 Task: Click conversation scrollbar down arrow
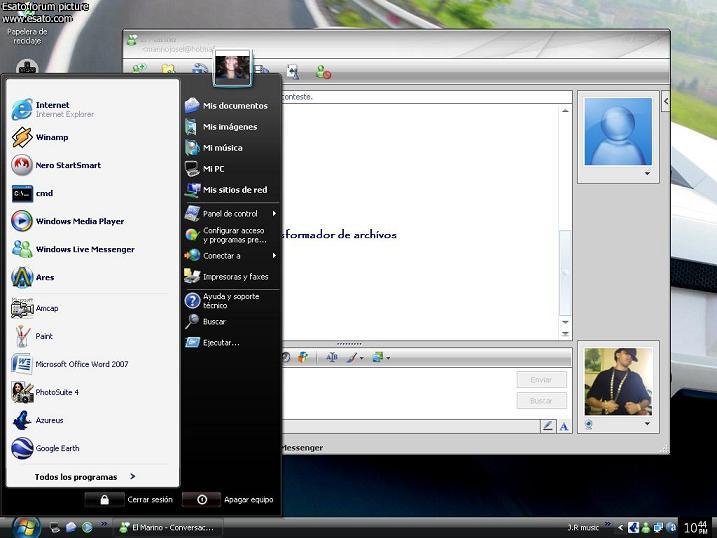point(565,322)
